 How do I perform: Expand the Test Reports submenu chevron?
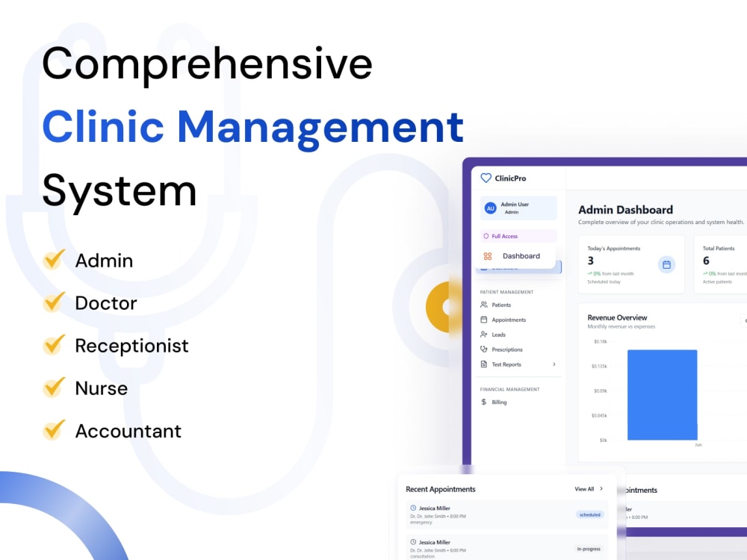(x=554, y=364)
